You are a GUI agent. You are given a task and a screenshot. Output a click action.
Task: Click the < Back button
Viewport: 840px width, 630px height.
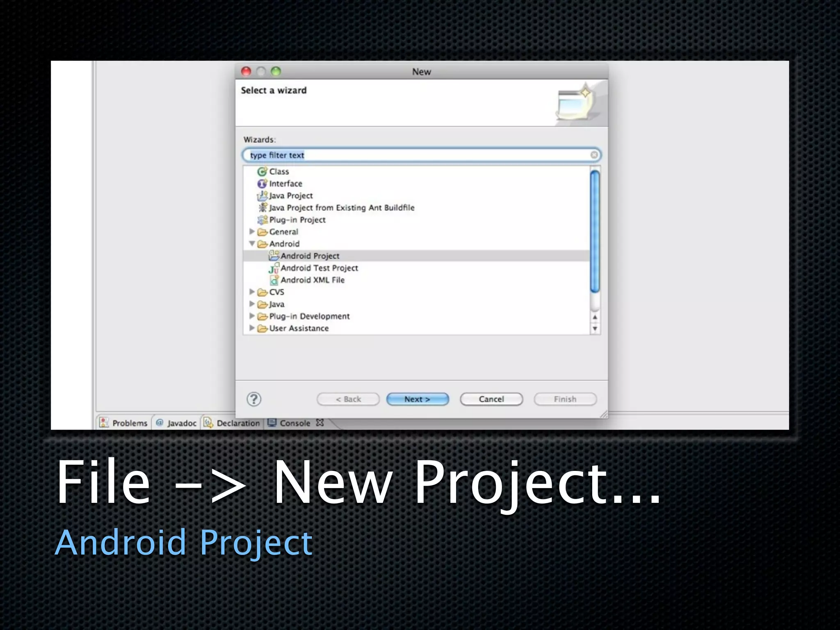pyautogui.click(x=348, y=399)
